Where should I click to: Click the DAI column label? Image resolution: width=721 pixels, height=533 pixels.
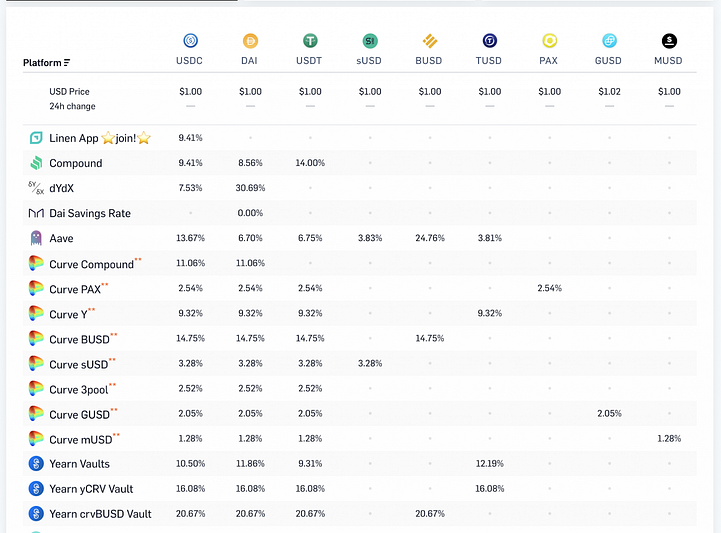(249, 61)
